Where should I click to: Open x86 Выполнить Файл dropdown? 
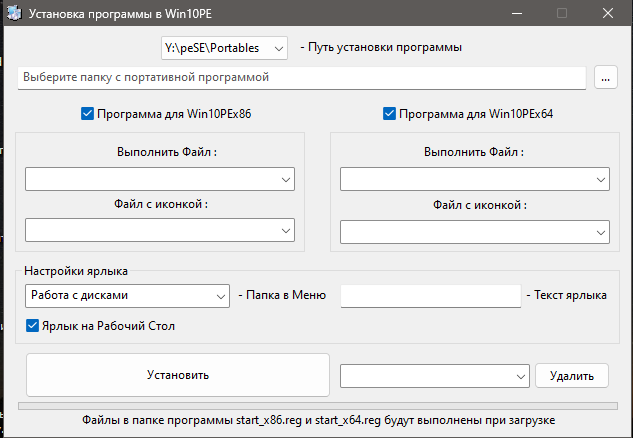[x=160, y=179]
